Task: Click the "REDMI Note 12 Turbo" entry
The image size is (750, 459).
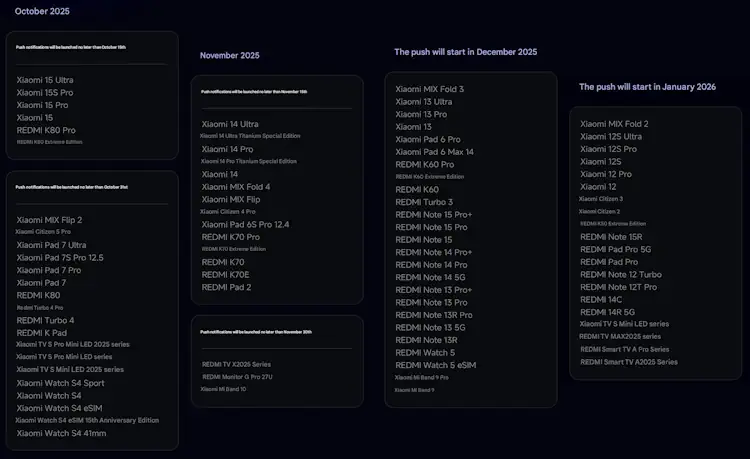Action: [x=621, y=274]
